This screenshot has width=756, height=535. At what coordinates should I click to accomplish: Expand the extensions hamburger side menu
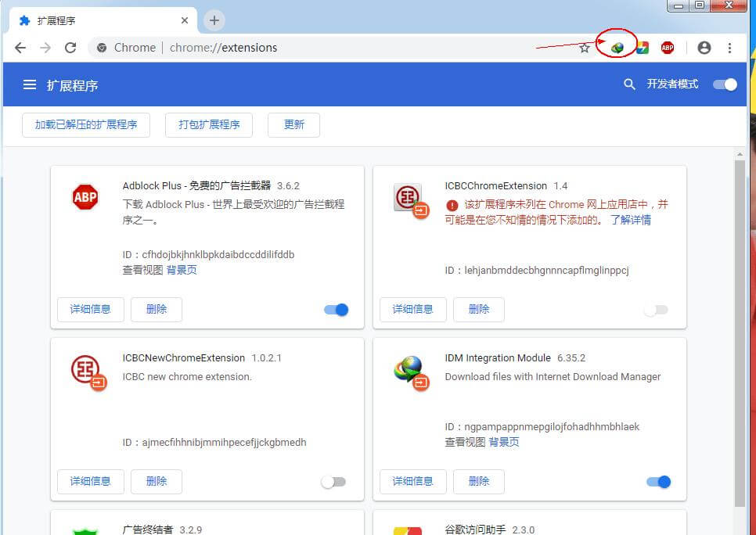[x=30, y=84]
